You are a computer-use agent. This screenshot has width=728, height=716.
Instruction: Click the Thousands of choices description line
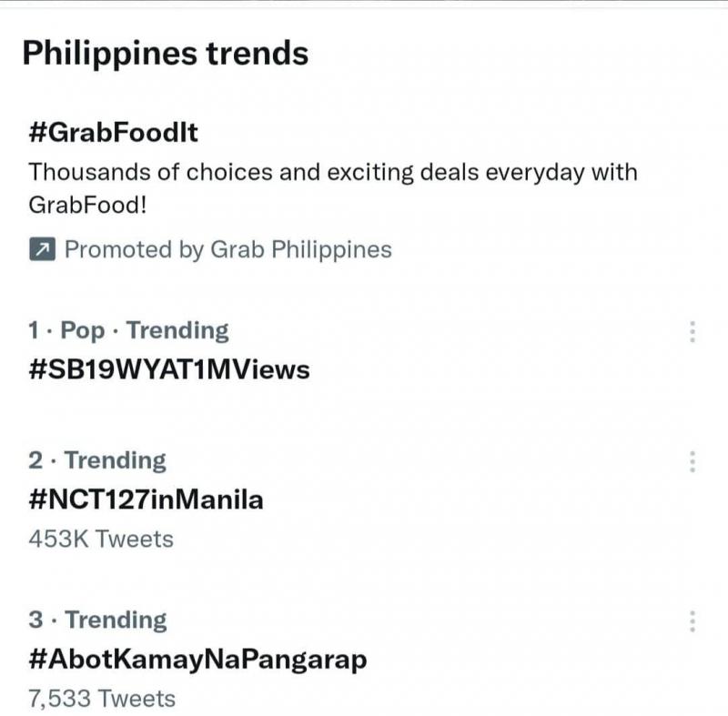(332, 172)
